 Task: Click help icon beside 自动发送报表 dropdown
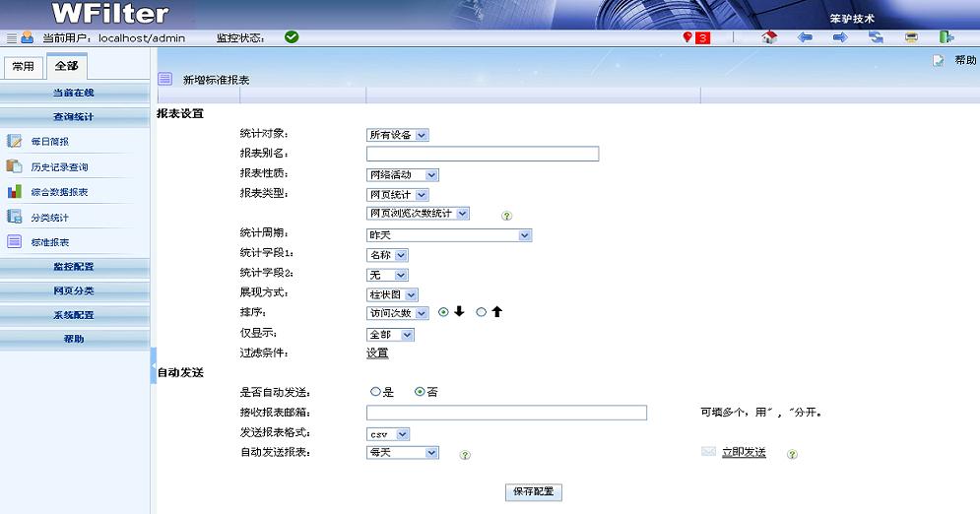point(465,455)
